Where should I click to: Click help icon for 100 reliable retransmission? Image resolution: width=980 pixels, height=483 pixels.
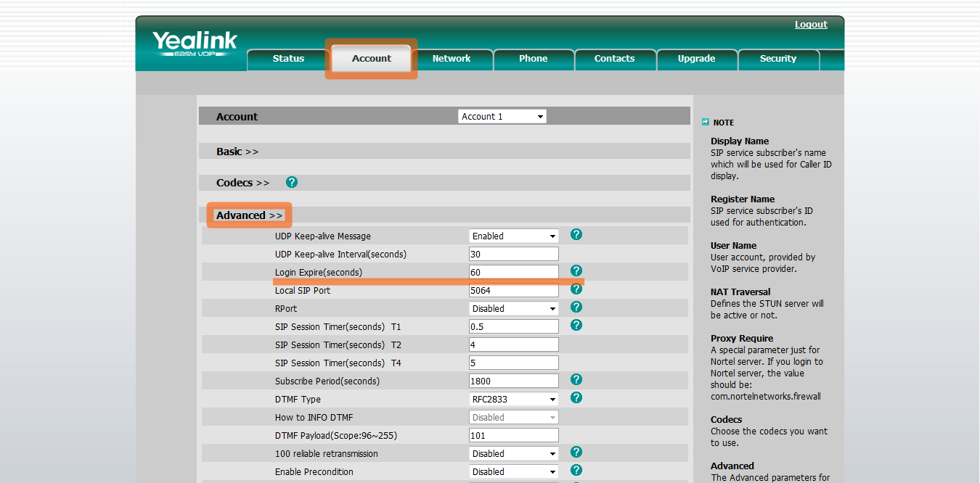[576, 452]
